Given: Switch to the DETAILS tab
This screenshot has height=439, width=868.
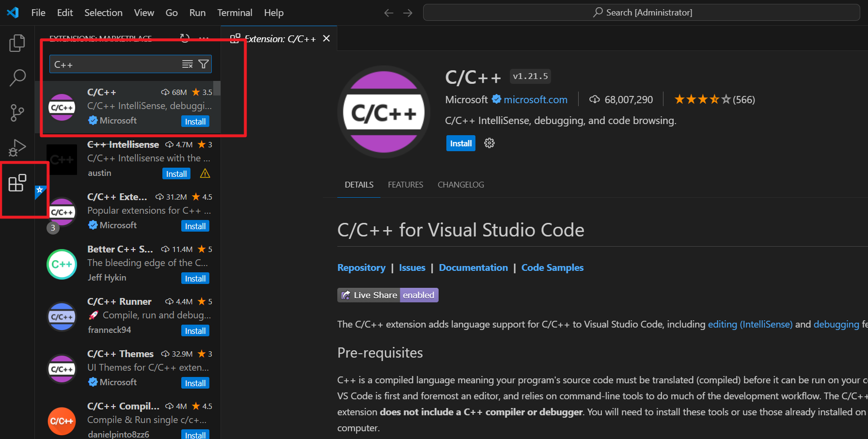Looking at the screenshot, I should pyautogui.click(x=359, y=185).
